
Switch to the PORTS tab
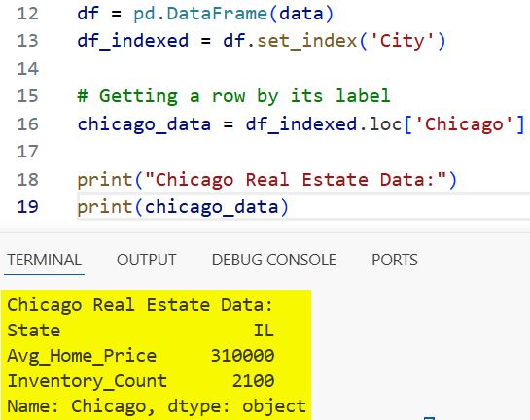395,261
